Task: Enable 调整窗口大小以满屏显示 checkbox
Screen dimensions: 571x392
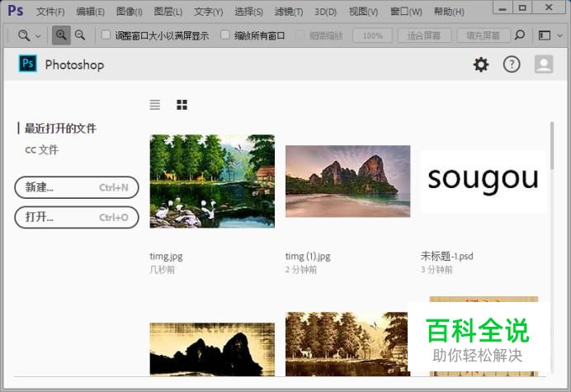Action: [106, 35]
